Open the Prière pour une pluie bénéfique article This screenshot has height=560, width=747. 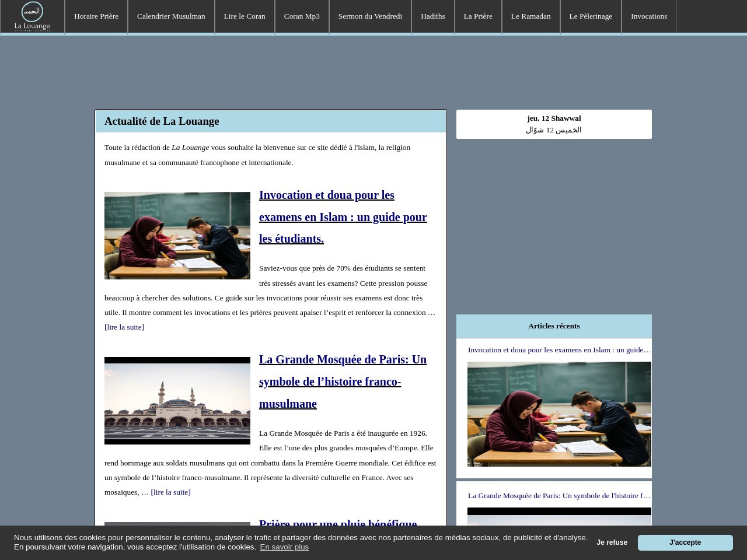[338, 524]
